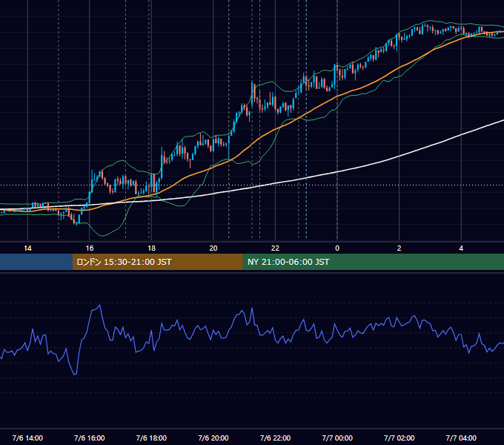The height and width of the screenshot is (445, 504).
Task: Click the ロンドン 15:30-21:00 JST session bar
Action: [x=157, y=262]
